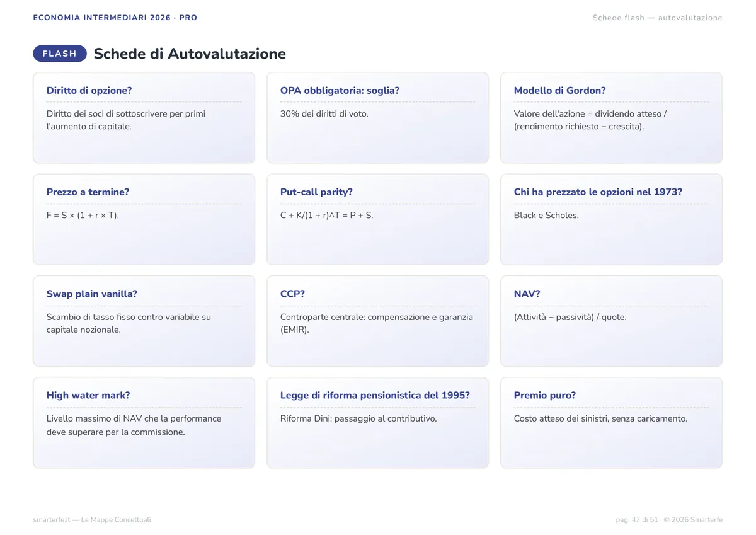Image resolution: width=756 pixels, height=535 pixels.
Task: Open the 'OPA obbligatoria: soglia?' card
Action: (x=377, y=118)
